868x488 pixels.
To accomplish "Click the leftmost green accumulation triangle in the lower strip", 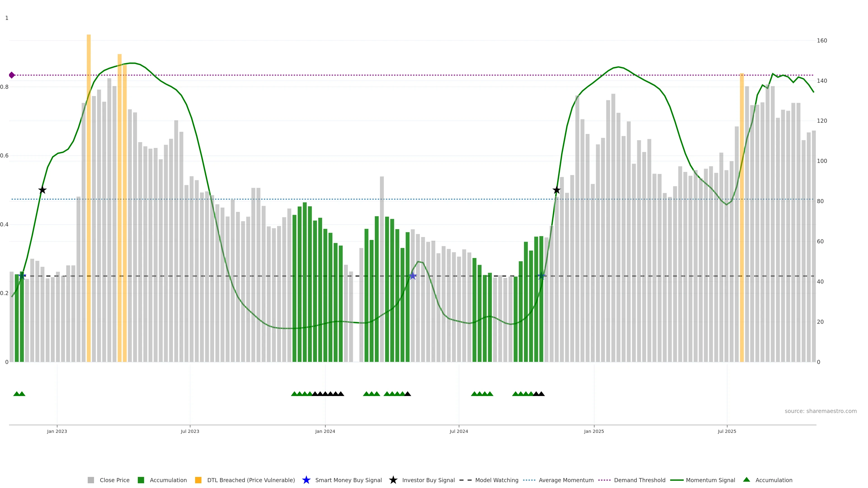I will [x=16, y=394].
